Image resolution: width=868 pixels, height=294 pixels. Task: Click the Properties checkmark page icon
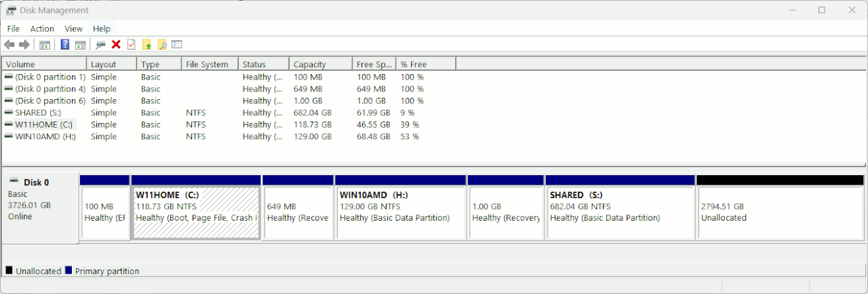[x=131, y=45]
